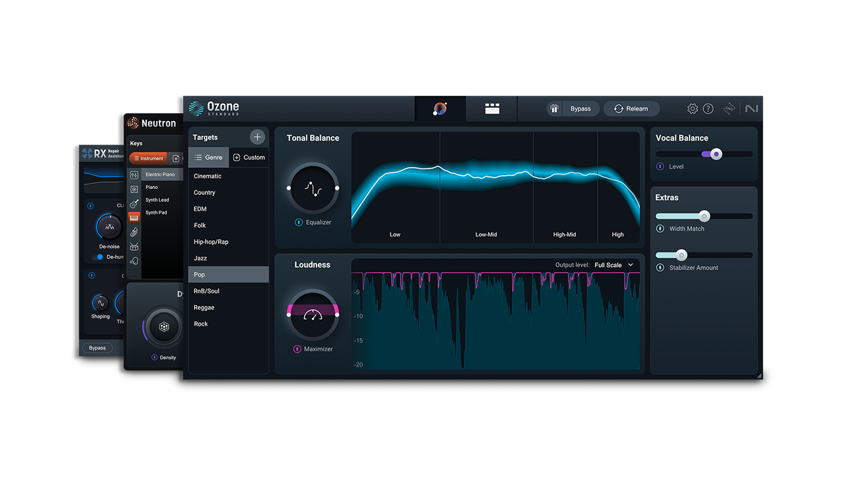Screen dimensions: 868x488
Task: Toggle RX De-noise section power button
Action: pyautogui.click(x=90, y=206)
